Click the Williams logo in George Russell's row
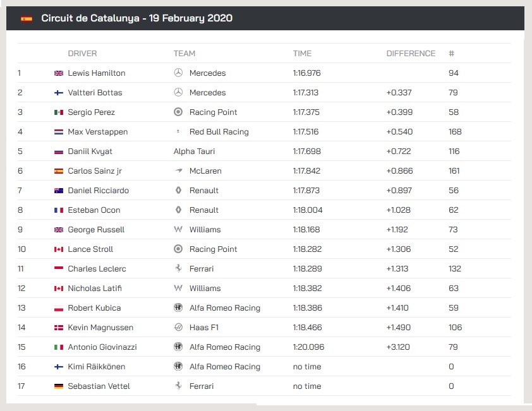 pos(178,230)
